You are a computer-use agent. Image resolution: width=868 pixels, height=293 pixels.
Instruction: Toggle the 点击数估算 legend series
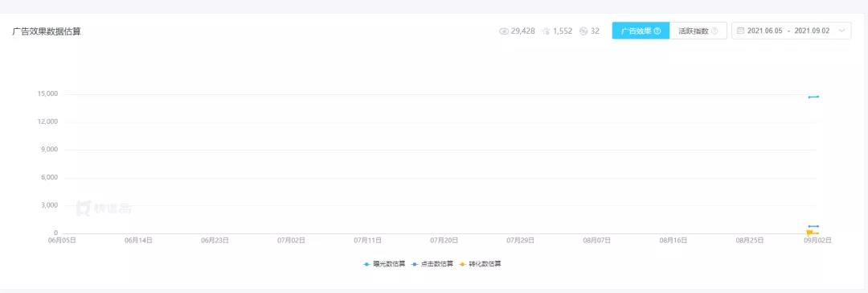click(432, 264)
